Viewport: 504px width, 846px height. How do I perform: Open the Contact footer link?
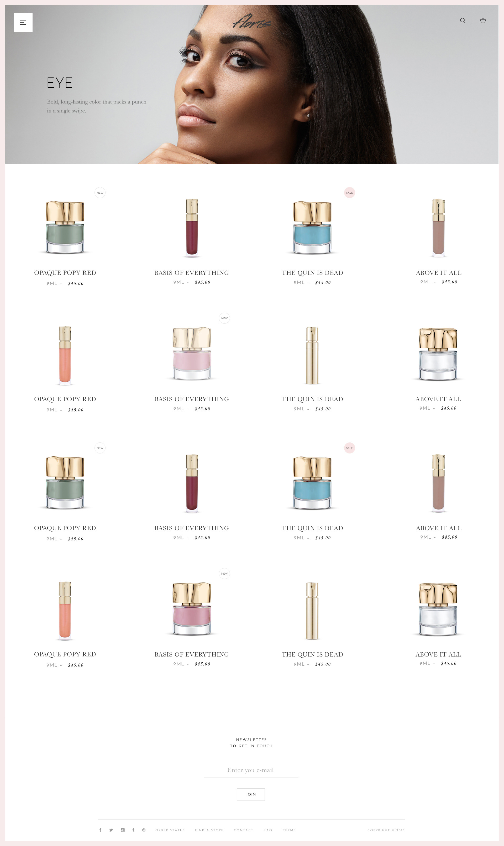[x=244, y=830]
